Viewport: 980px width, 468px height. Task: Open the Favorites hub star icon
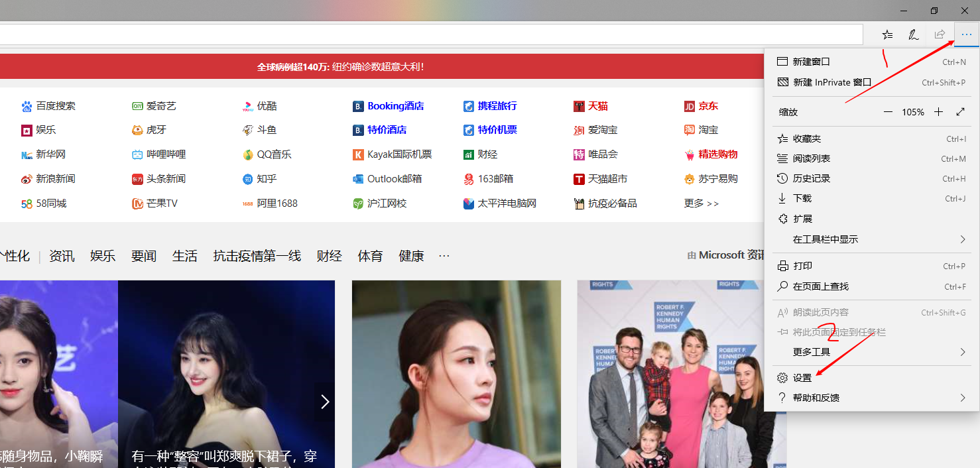tap(887, 34)
